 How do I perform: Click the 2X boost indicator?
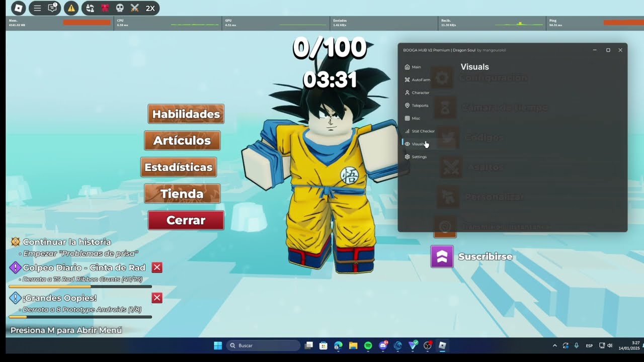150,8
